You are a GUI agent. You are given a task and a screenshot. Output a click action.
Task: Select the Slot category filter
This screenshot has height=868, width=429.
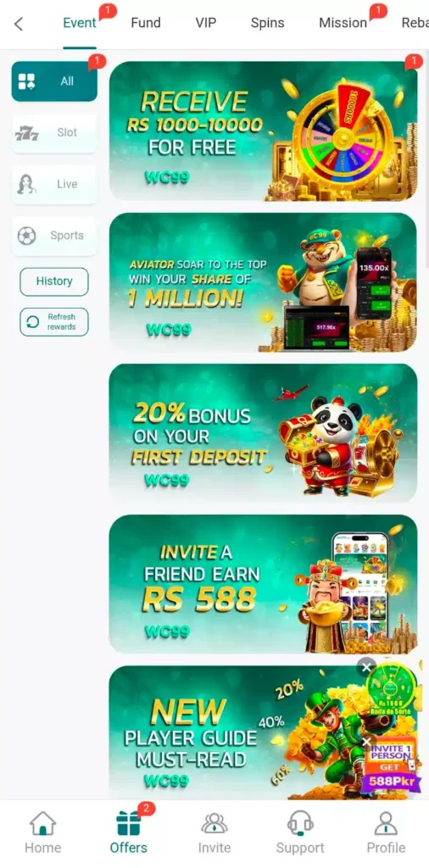54,133
